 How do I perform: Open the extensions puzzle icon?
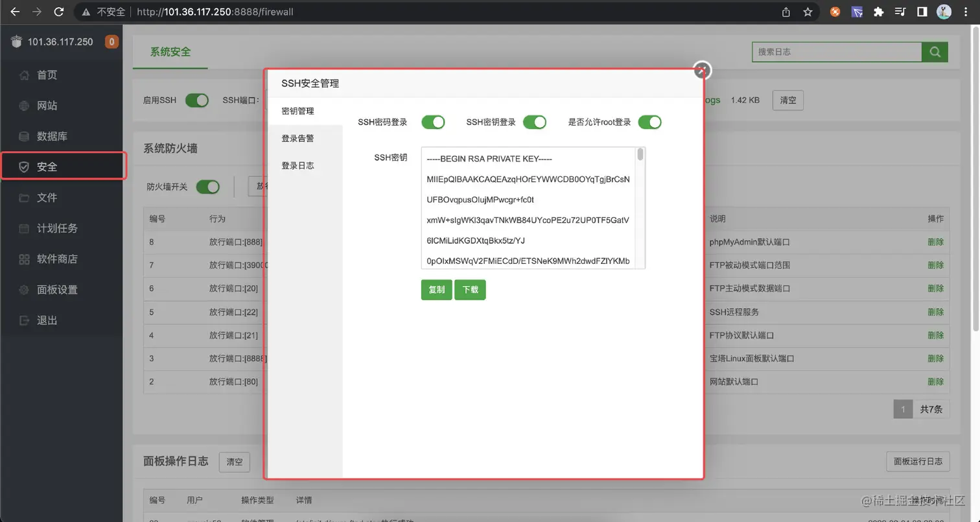click(x=879, y=12)
